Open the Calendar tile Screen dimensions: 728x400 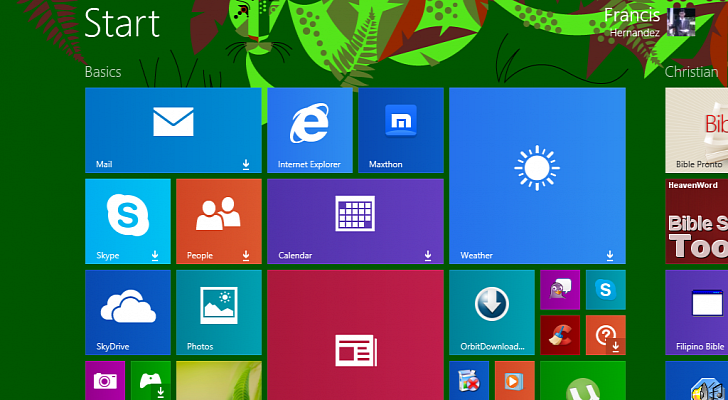point(355,221)
